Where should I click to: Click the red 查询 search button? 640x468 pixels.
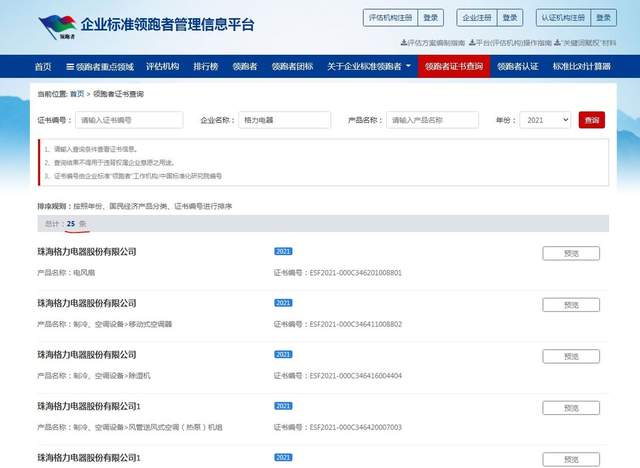point(591,120)
